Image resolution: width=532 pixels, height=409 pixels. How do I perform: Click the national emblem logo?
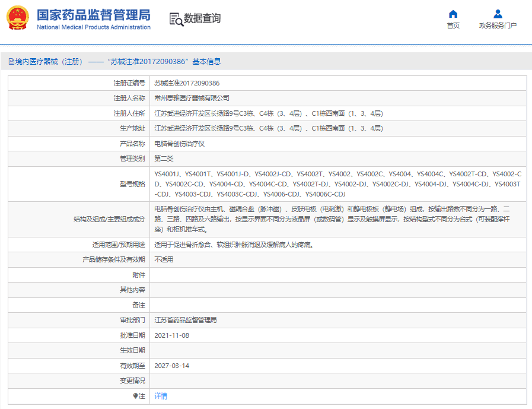(17, 19)
